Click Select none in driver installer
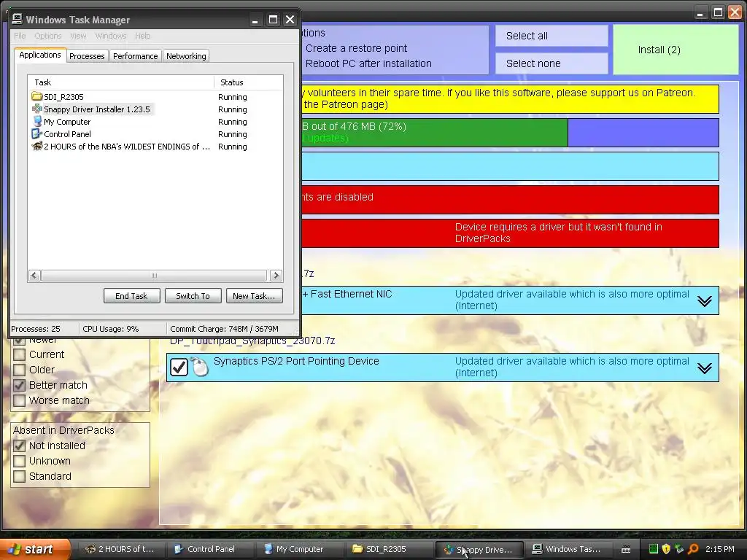Screen dimensions: 747x560 click(551, 63)
